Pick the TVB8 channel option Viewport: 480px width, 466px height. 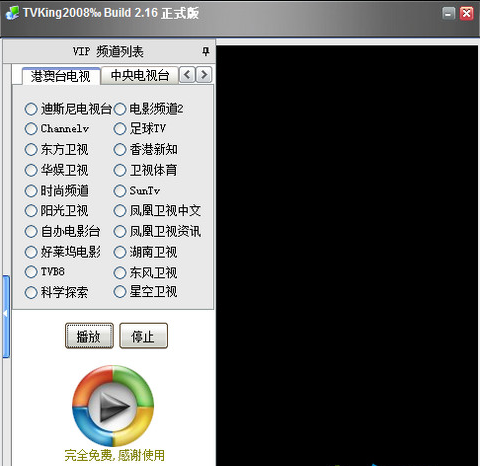[31, 272]
